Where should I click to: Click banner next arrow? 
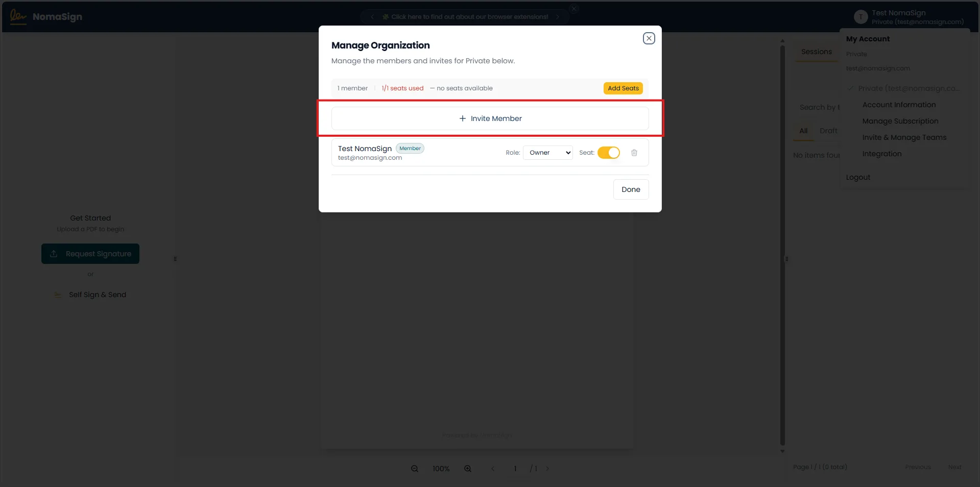click(x=558, y=17)
